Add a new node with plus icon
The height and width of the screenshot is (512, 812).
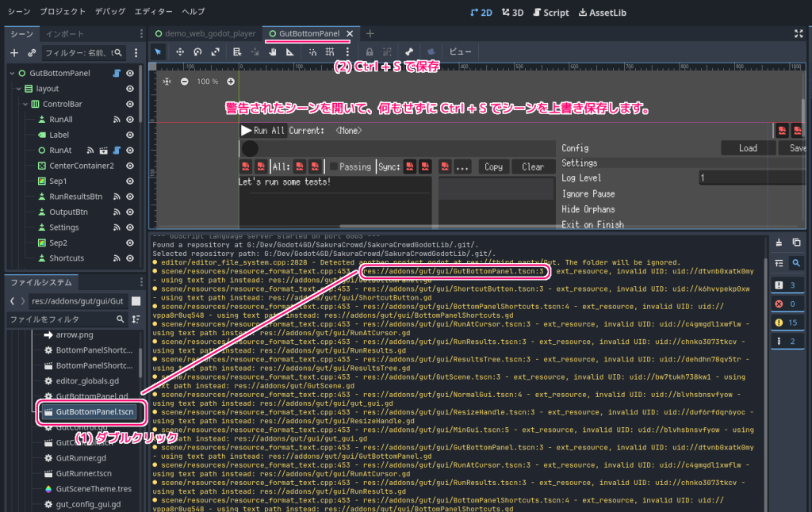click(x=14, y=53)
